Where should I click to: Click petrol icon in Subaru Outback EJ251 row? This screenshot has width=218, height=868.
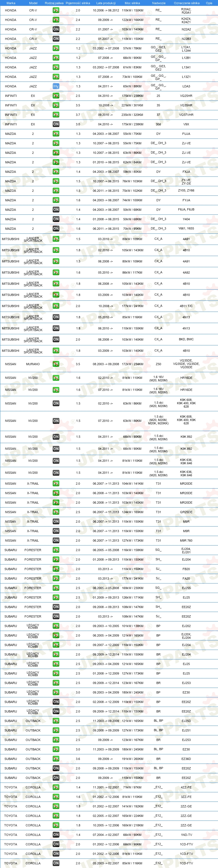[56, 731]
